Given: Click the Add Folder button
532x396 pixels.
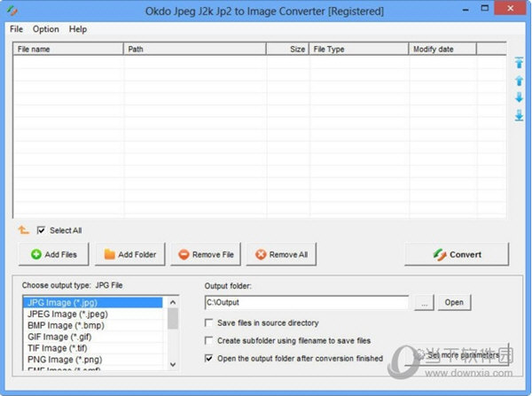Looking at the screenshot, I should [x=130, y=254].
